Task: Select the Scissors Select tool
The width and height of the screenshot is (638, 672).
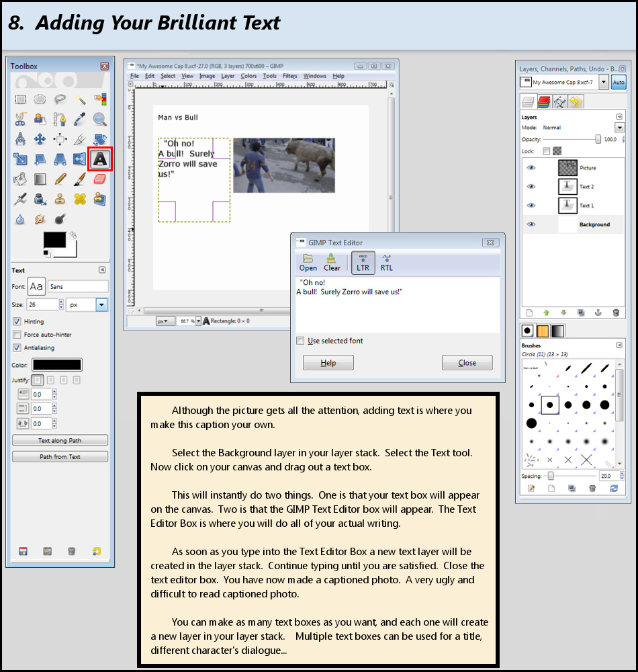Action: [x=20, y=119]
